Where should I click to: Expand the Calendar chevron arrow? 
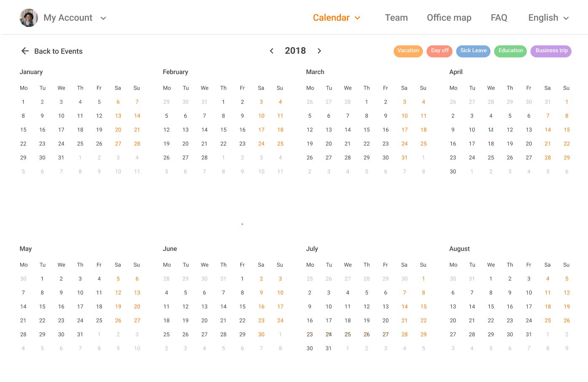[x=357, y=18]
